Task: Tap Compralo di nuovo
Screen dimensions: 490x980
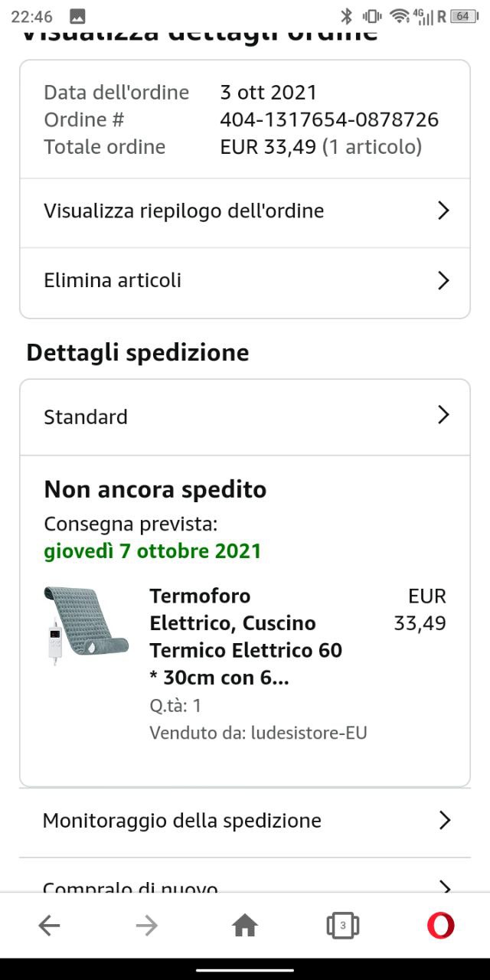Action: coord(130,887)
